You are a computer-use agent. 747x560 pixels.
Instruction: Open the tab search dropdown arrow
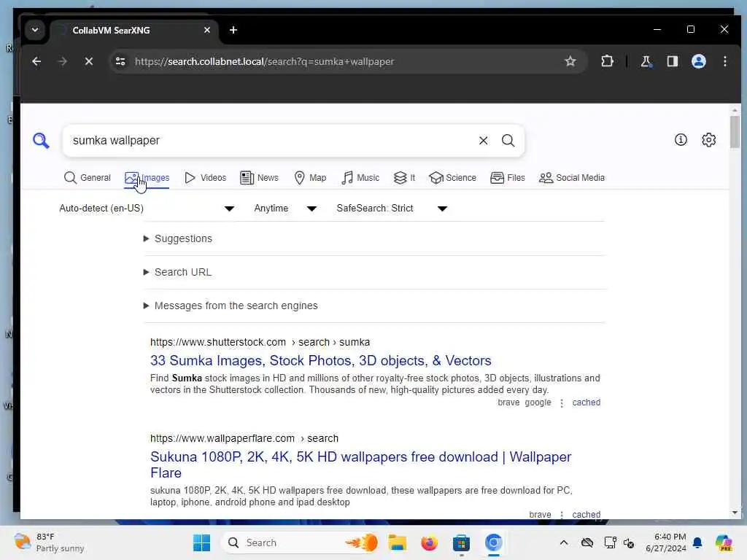(x=35, y=30)
